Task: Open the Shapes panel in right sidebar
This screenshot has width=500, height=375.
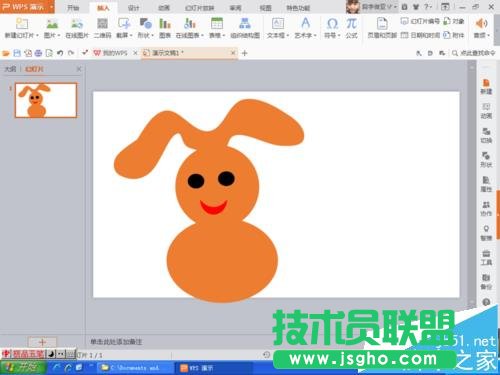Action: (x=486, y=160)
